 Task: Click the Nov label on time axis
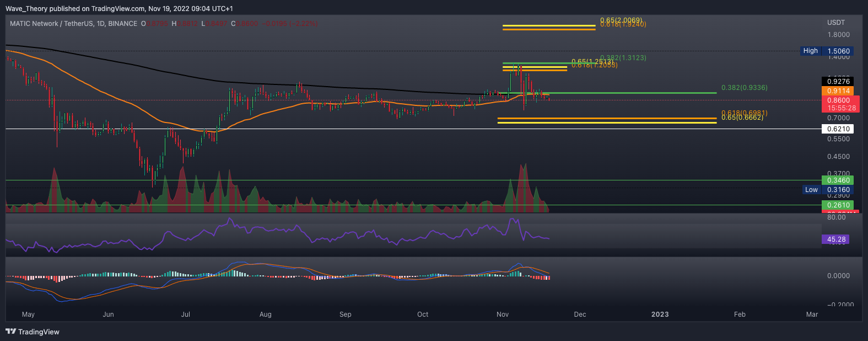click(x=502, y=315)
